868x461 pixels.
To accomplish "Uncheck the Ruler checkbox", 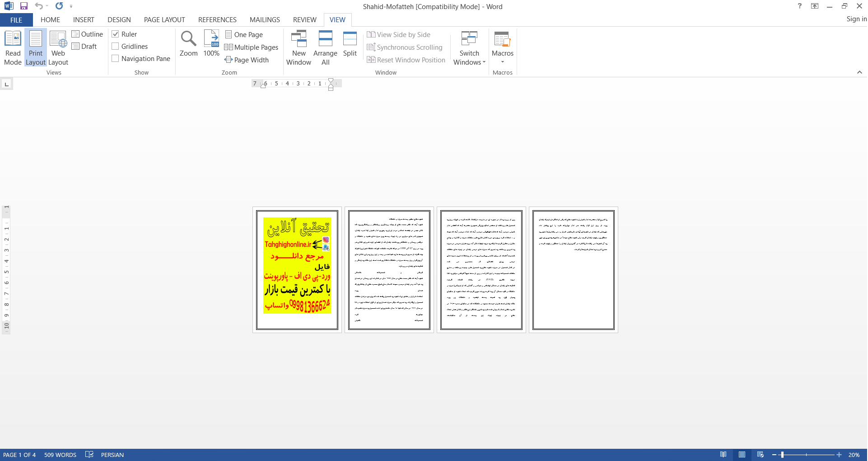I will coord(116,34).
